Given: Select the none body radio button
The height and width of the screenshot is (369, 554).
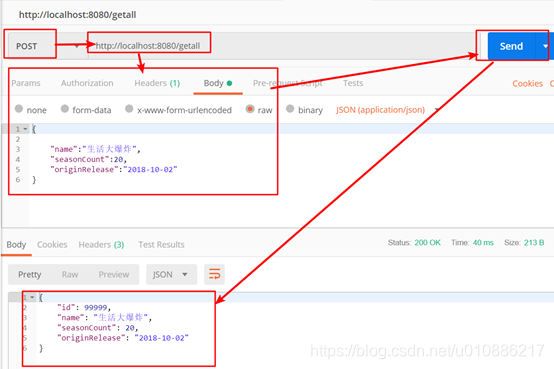Looking at the screenshot, I should click(19, 109).
